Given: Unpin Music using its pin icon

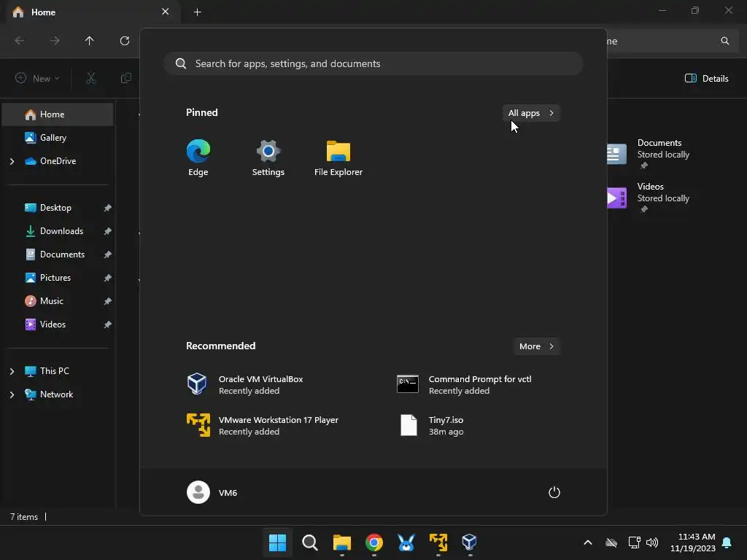Looking at the screenshot, I should pyautogui.click(x=108, y=301).
